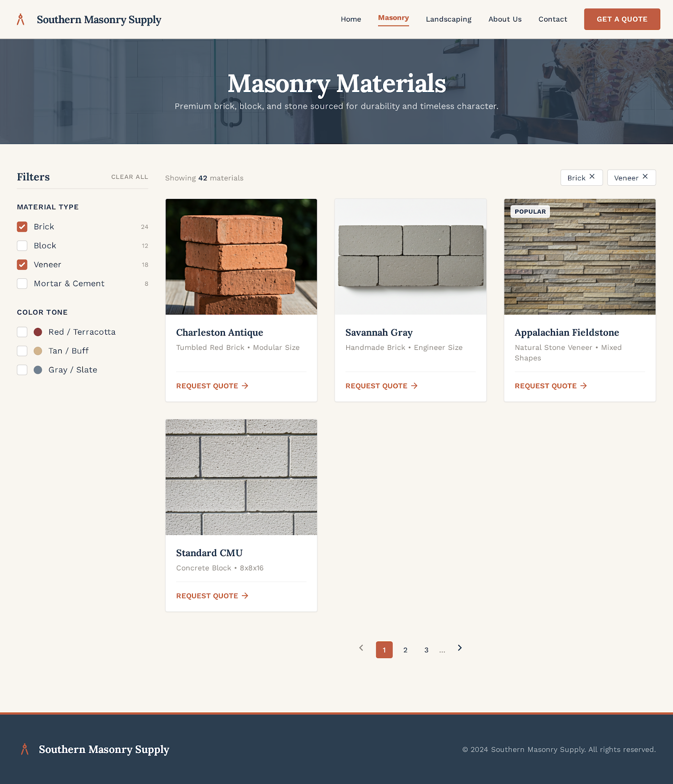Viewport: 673px width, 784px height.
Task: Open the Savannah Gray brick thumbnail
Action: (410, 257)
